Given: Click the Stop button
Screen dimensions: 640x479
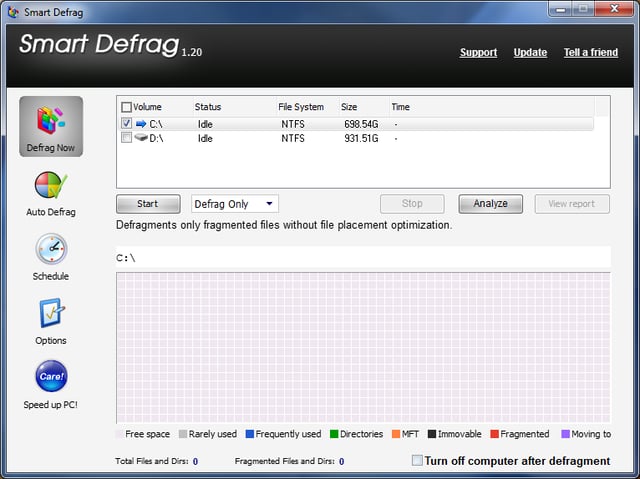Looking at the screenshot, I should [x=412, y=204].
